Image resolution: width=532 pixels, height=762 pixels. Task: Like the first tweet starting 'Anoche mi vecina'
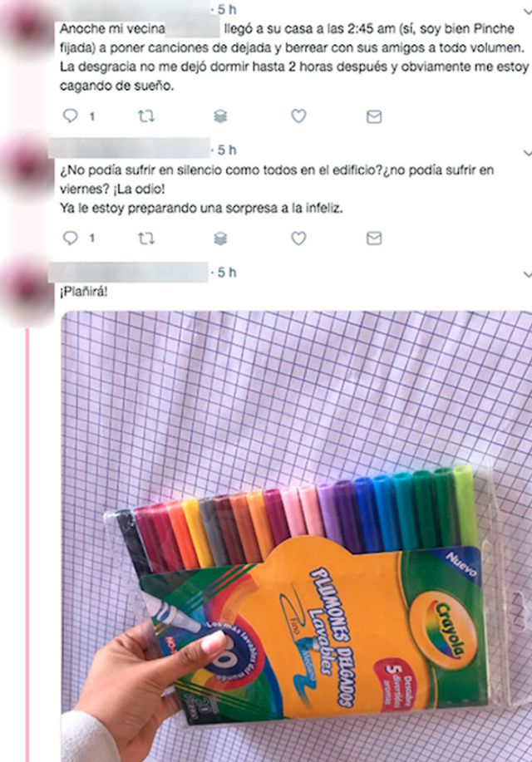[298, 116]
